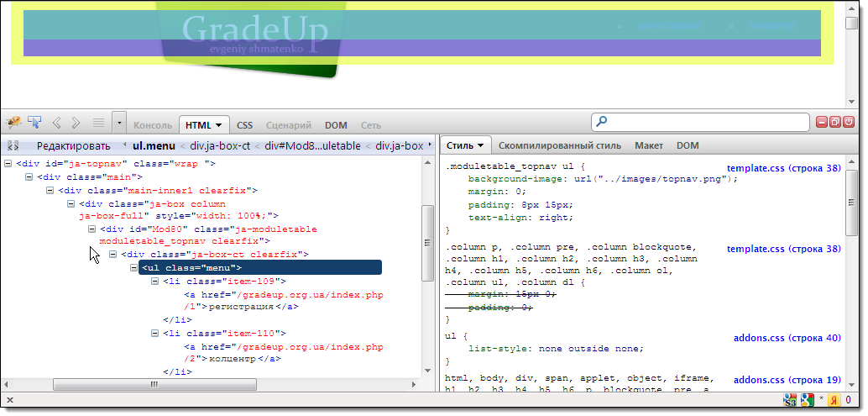The width and height of the screenshot is (868, 416).
Task: Collapse the li class="item-109" node
Action: click(155, 282)
